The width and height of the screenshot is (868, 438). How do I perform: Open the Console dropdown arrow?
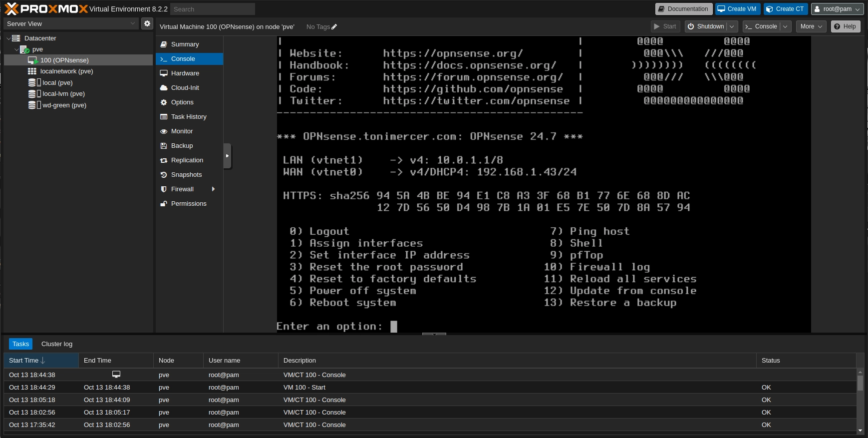tap(785, 26)
